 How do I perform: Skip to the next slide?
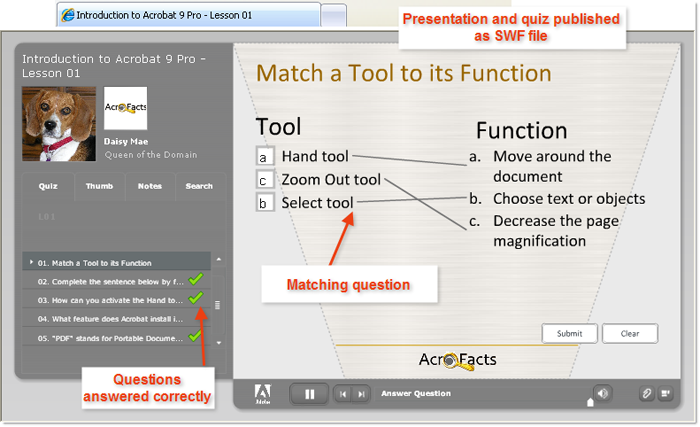pyautogui.click(x=362, y=394)
